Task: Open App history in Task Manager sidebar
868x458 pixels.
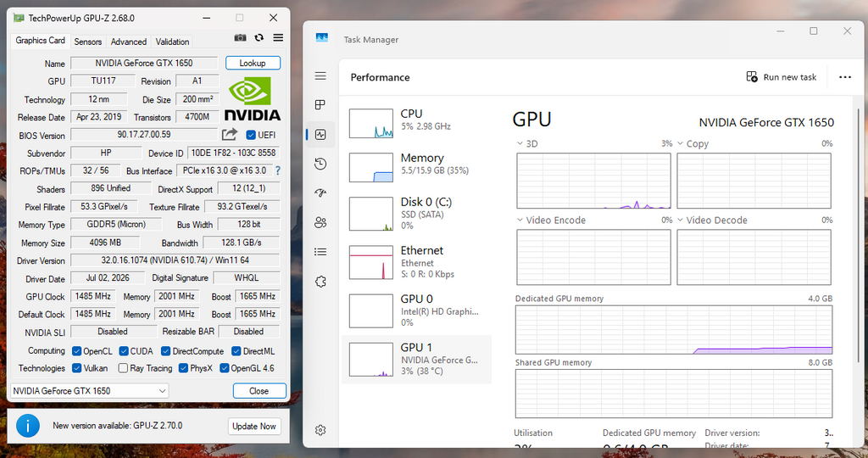Action: 320,164
